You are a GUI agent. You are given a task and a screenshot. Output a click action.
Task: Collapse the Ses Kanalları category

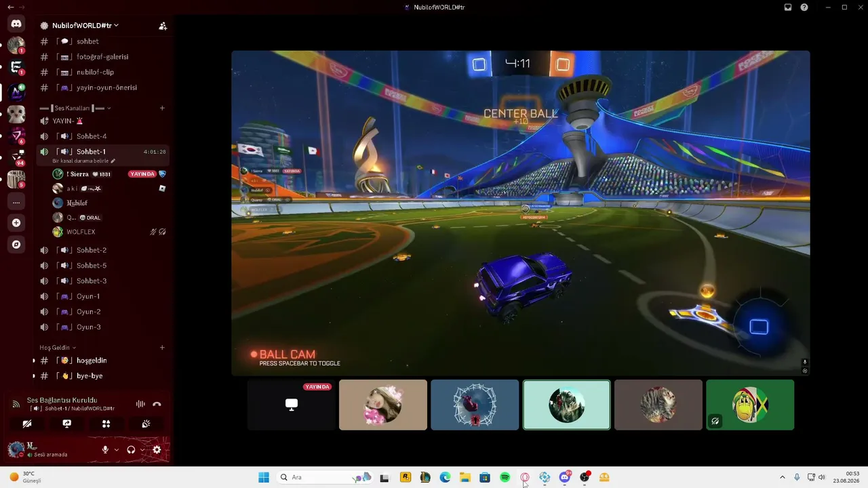coord(75,108)
